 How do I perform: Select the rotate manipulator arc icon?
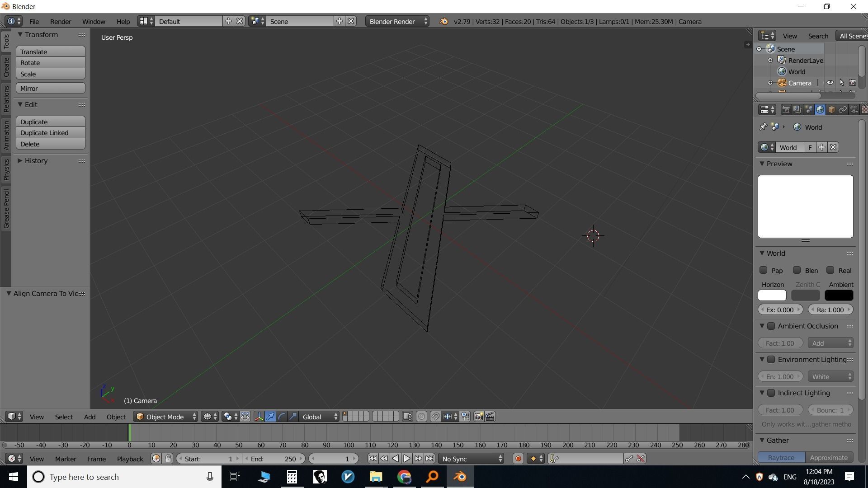(282, 417)
